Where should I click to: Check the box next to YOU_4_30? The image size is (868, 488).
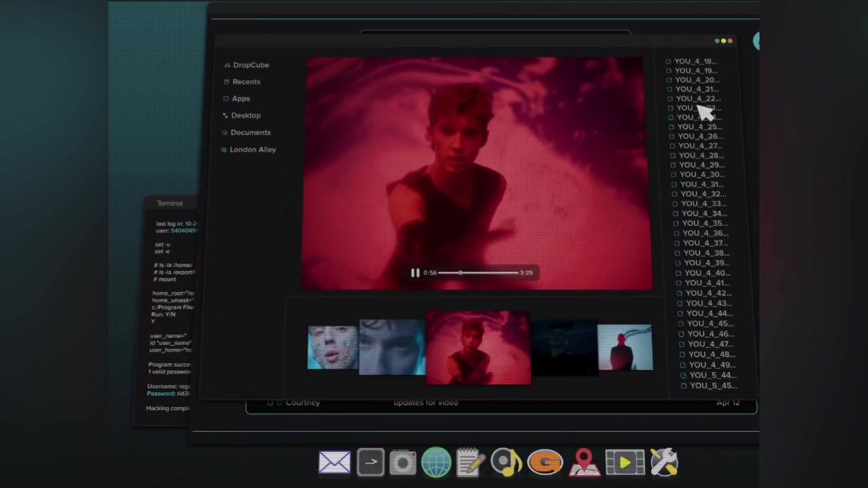(673, 175)
